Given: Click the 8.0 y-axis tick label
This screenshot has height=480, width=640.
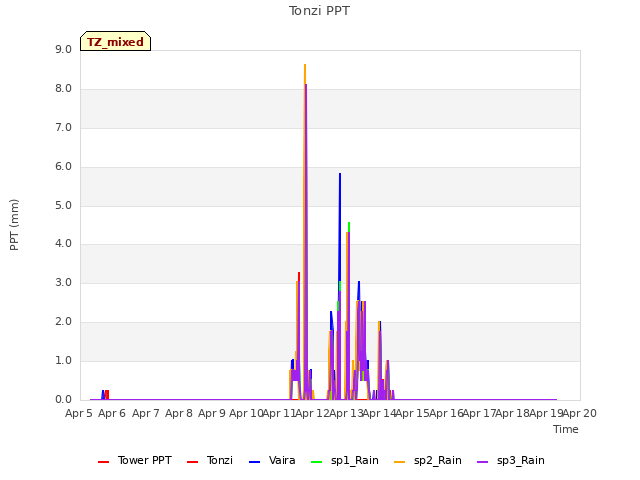Looking at the screenshot, I should click(x=63, y=89).
